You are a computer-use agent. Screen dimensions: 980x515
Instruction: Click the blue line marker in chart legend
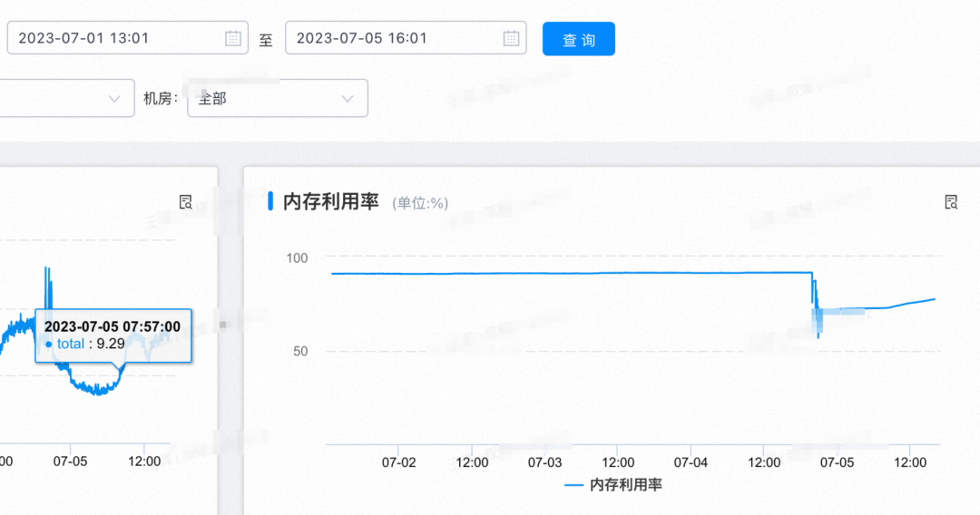(x=573, y=485)
